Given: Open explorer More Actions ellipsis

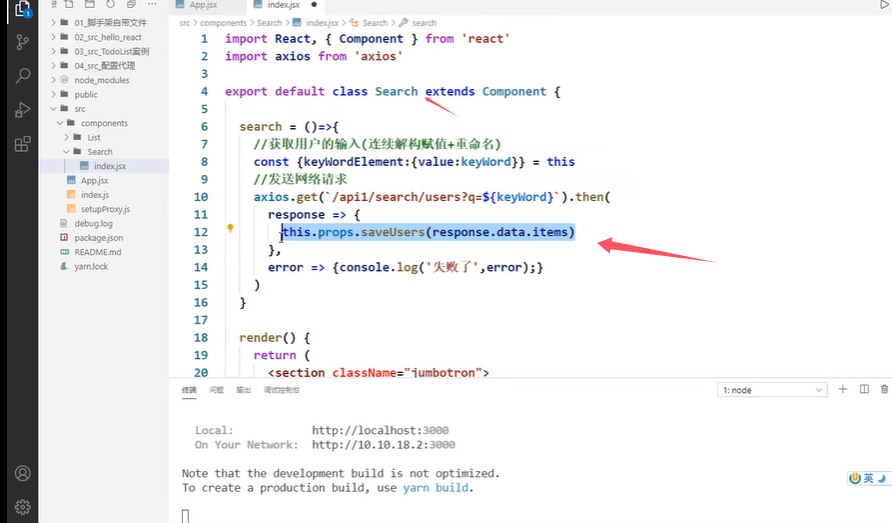Looking at the screenshot, I should point(152,4).
